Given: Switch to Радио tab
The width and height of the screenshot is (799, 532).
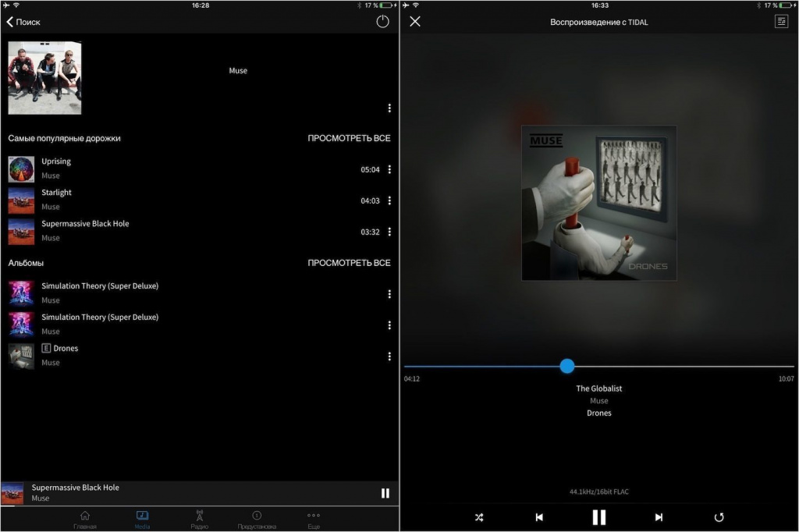Looking at the screenshot, I should [200, 520].
